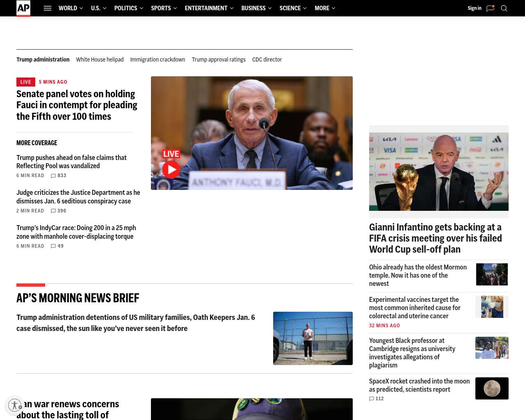The height and width of the screenshot is (420, 525).
Task: Open the notifications chat icon in header
Action: point(490,8)
